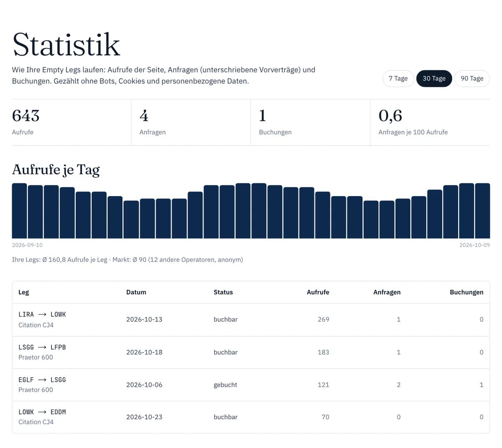Click buchbar status in the LIRA row

pos(225,320)
